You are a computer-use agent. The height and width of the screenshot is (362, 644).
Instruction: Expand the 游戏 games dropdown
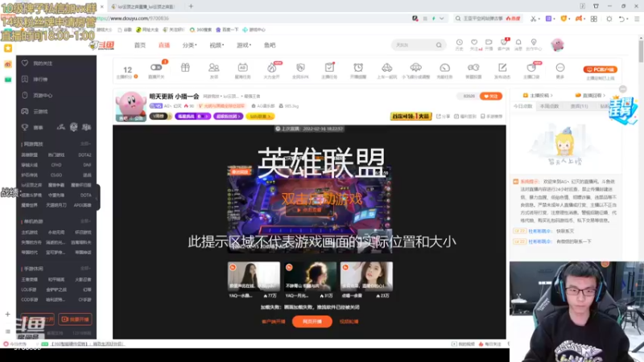244,45
